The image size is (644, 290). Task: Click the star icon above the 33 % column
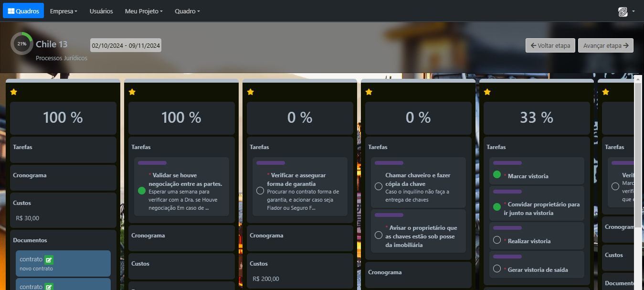pyautogui.click(x=487, y=92)
